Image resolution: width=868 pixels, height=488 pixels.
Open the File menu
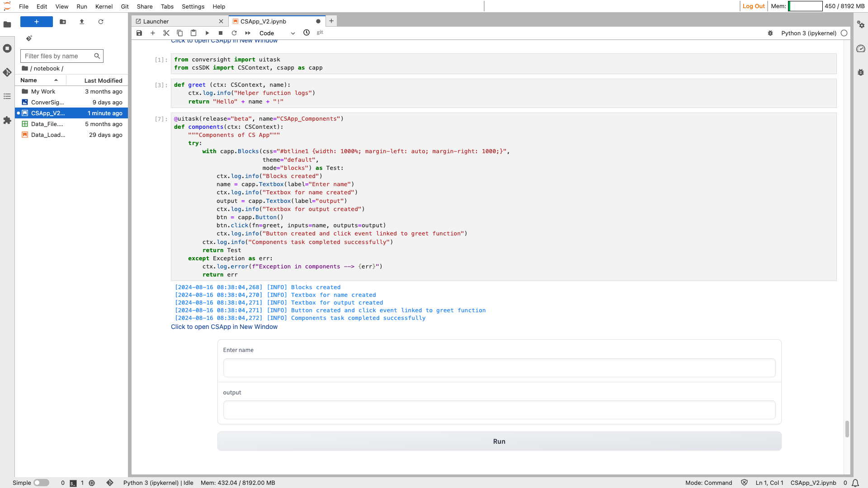point(24,6)
